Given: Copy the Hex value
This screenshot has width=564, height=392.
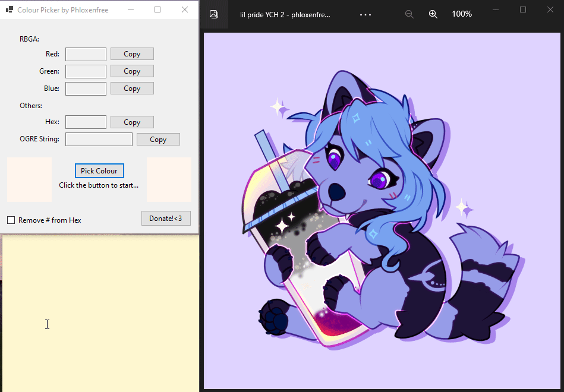Looking at the screenshot, I should coord(131,122).
